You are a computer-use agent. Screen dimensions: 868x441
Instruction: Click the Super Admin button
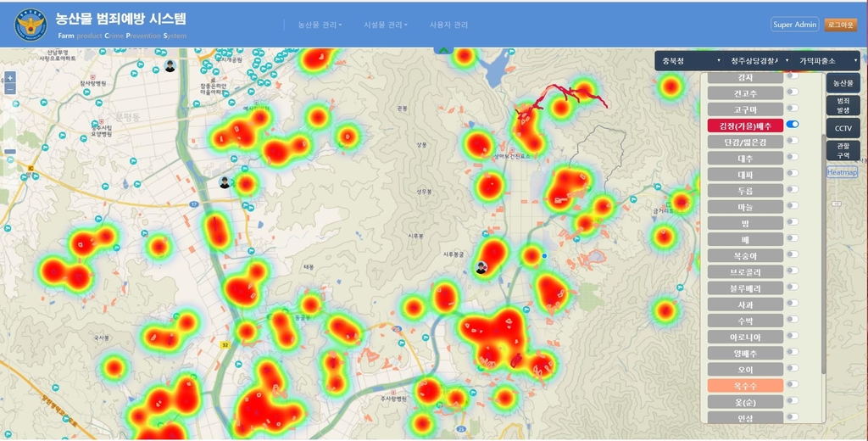(x=794, y=25)
